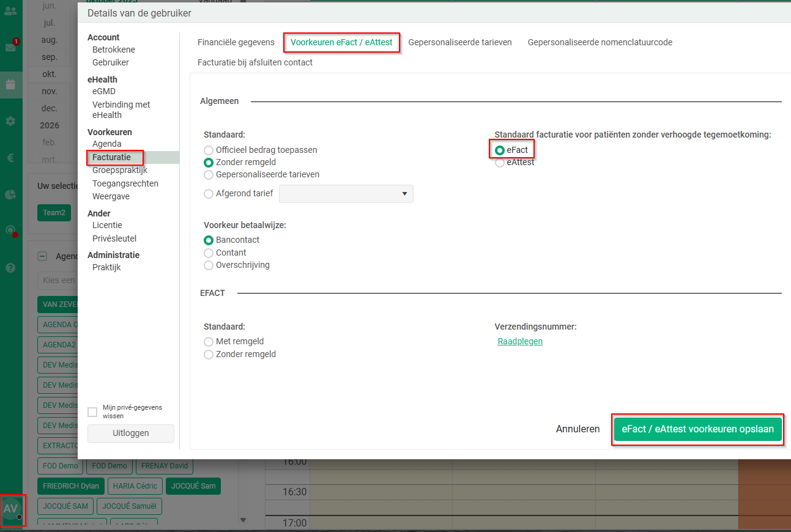
Task: Click the calendar agenda sidebar icon
Action: (x=10, y=84)
